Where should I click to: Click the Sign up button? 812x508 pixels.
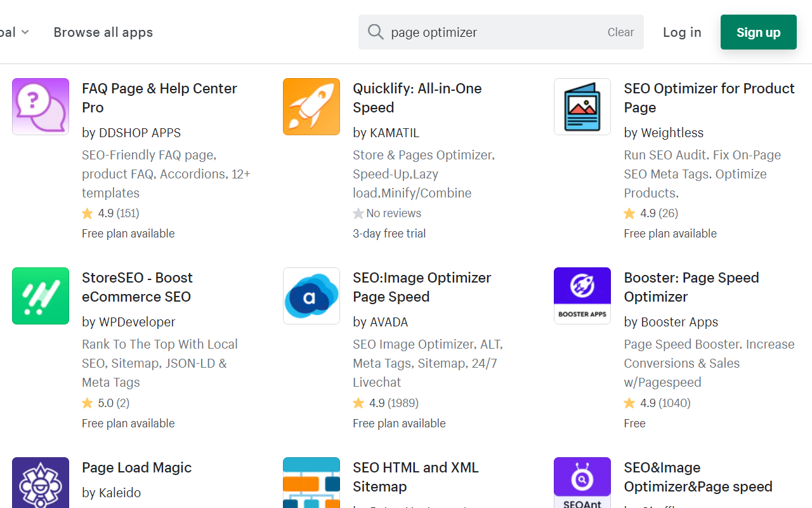[x=758, y=32]
